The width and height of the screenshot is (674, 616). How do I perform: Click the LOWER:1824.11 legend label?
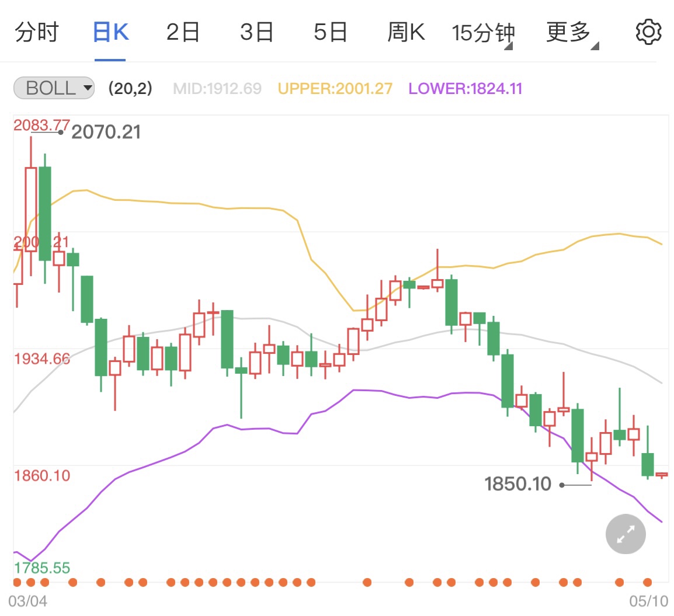pos(465,89)
